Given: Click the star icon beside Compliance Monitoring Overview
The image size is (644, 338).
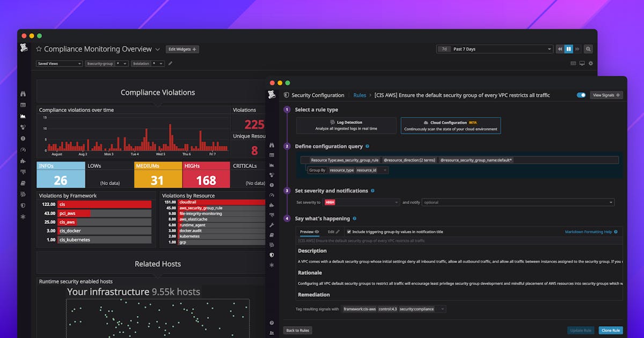Looking at the screenshot, I should tap(39, 49).
